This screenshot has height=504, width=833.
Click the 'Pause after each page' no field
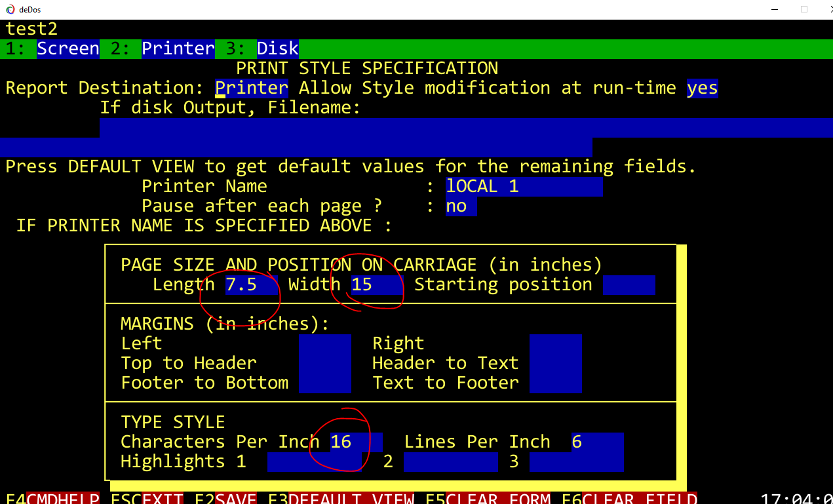point(461,206)
